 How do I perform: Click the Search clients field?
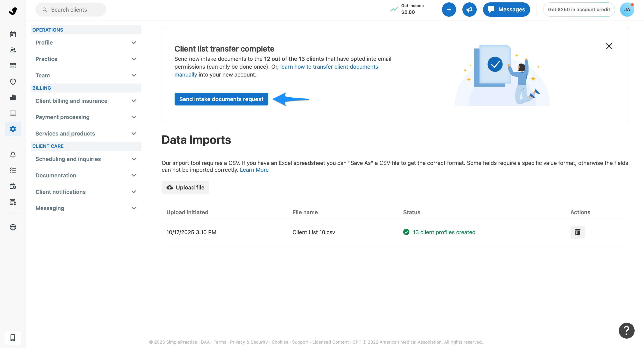coord(71,9)
